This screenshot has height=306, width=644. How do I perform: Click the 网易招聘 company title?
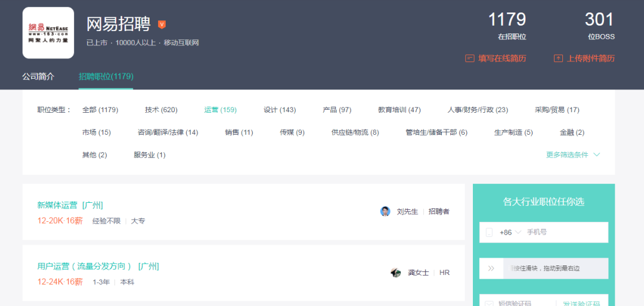pyautogui.click(x=119, y=24)
